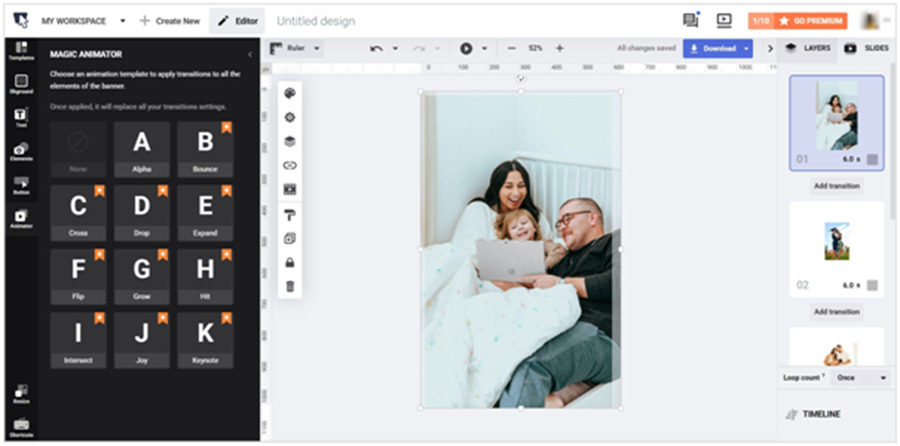Switch to the Layers tab

point(808,48)
